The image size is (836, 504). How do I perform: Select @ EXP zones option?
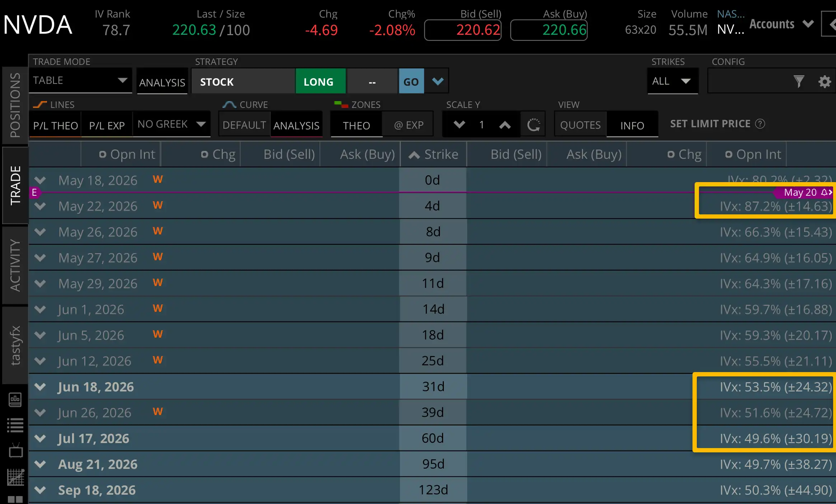coord(409,125)
